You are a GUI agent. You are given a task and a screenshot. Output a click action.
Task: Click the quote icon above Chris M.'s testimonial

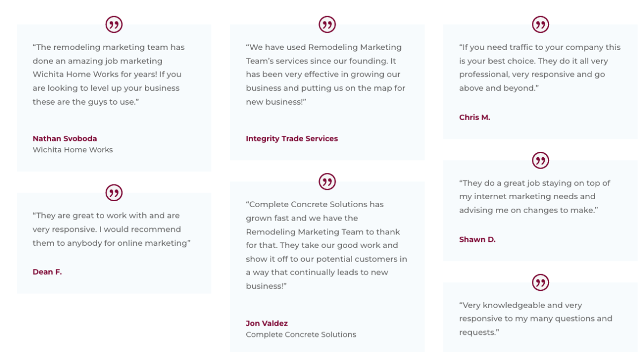click(x=540, y=24)
